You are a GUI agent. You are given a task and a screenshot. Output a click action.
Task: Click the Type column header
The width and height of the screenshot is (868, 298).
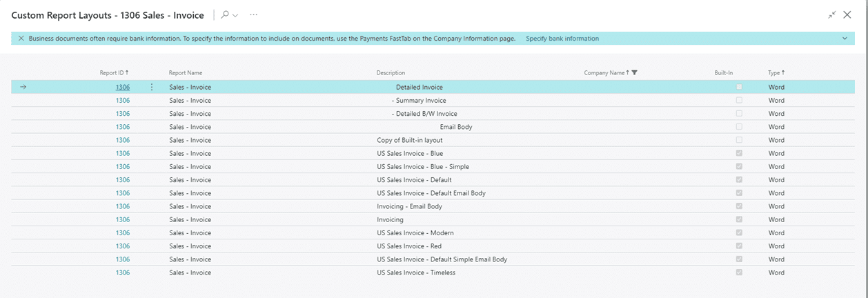pyautogui.click(x=776, y=72)
